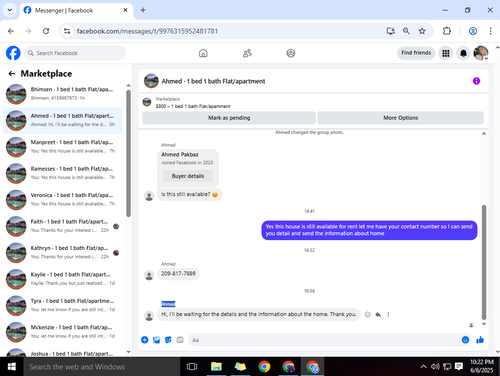The height and width of the screenshot is (376, 500).
Task: Open the Friends icon in top navigation
Action: click(x=247, y=53)
